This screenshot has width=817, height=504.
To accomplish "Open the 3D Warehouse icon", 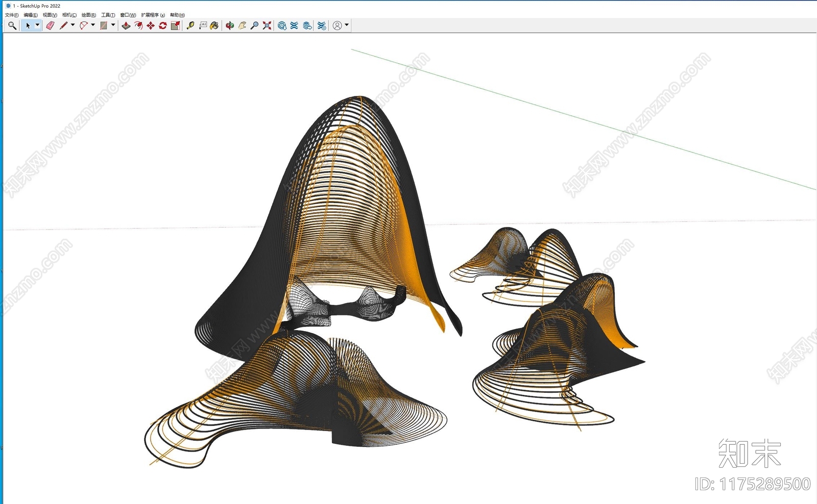I will (x=282, y=25).
